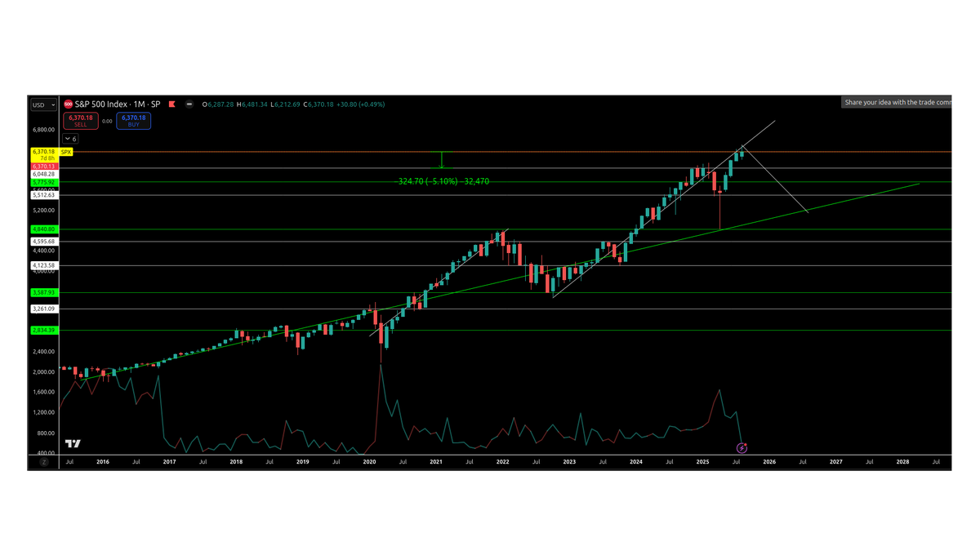Click the green 2,834.39 price axis label
Viewport: 980px width, 551px height.
click(x=43, y=330)
